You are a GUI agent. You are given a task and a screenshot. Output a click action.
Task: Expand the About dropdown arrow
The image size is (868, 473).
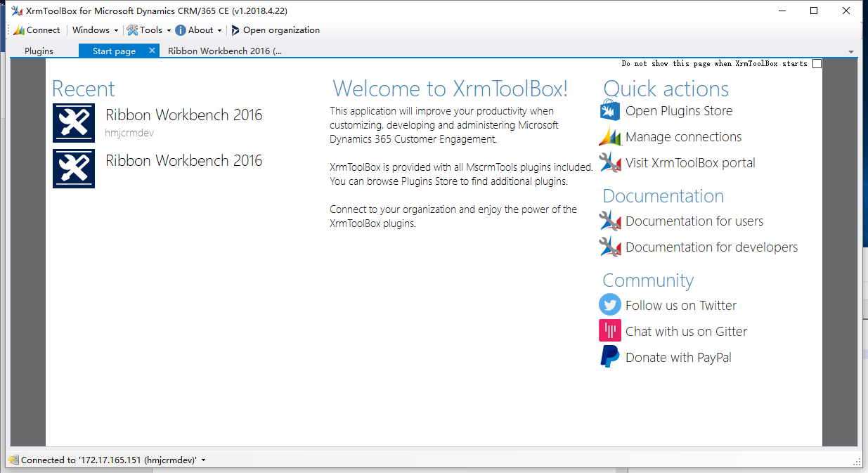point(219,31)
